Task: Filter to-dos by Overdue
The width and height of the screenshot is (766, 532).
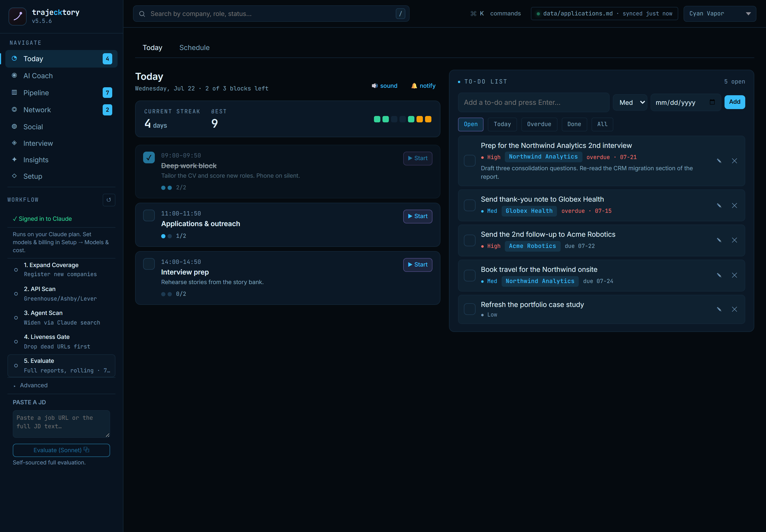Action: click(539, 124)
